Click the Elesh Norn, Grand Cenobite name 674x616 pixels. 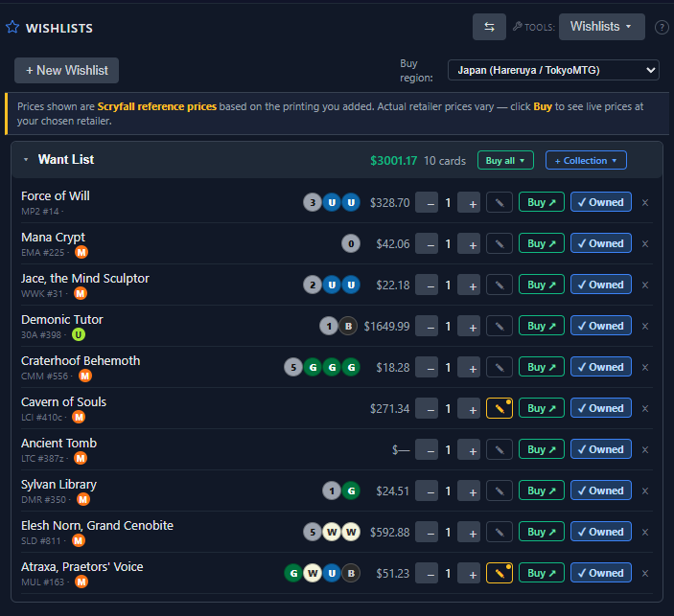click(x=97, y=526)
